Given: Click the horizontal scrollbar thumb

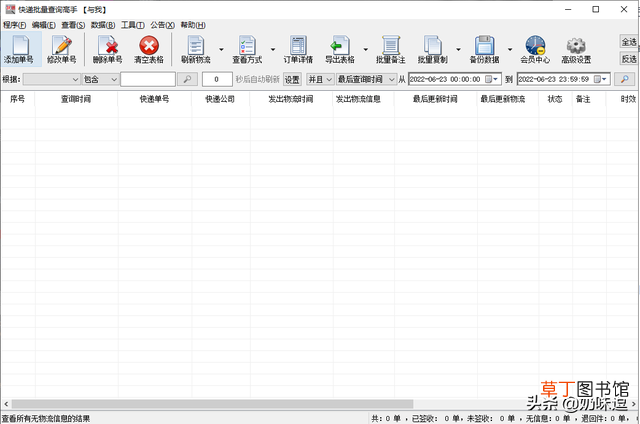Looking at the screenshot, I should tap(212, 404).
